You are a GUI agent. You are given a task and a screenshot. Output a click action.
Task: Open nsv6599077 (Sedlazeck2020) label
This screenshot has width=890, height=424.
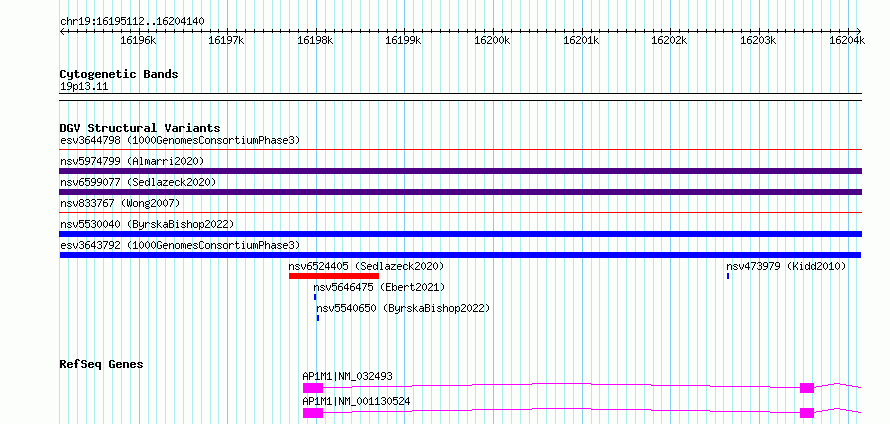tap(138, 182)
